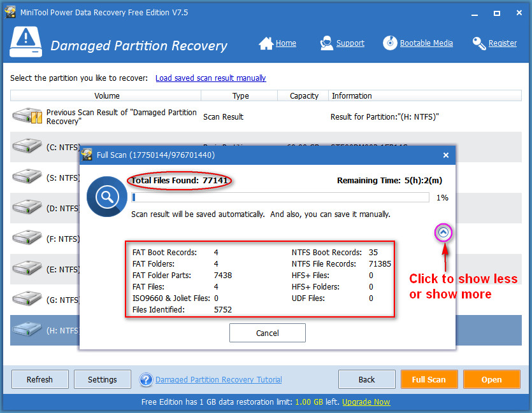The width and height of the screenshot is (532, 413).
Task: Click the NTFS Boot Records value 35
Action: [373, 253]
